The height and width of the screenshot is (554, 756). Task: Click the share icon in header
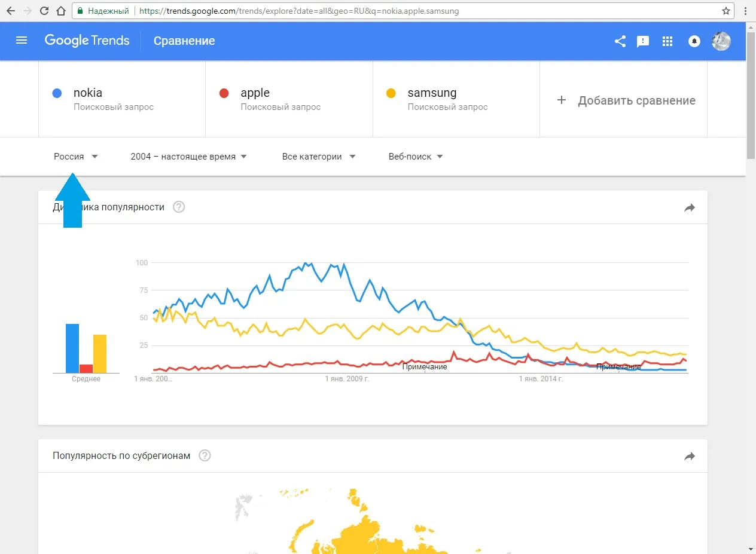click(620, 41)
